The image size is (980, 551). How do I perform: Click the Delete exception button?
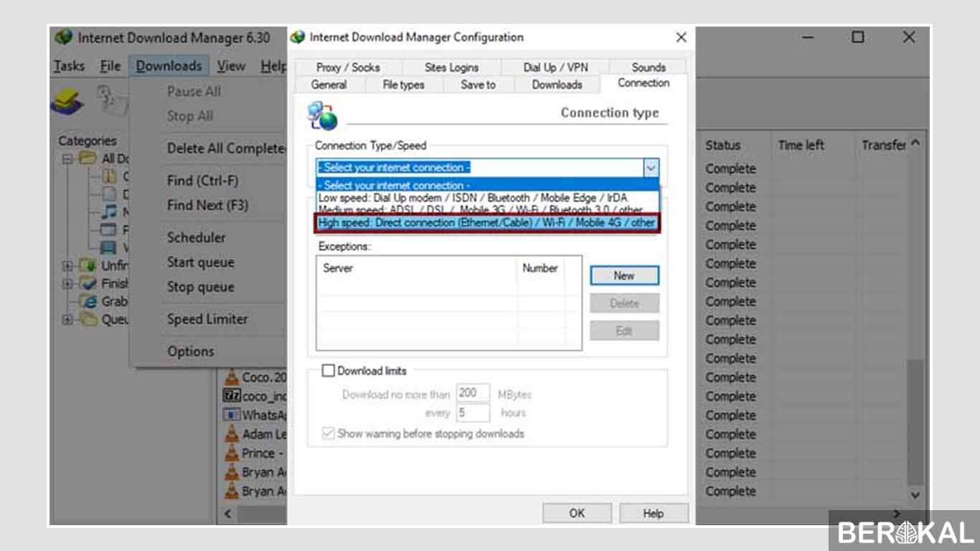(x=624, y=303)
